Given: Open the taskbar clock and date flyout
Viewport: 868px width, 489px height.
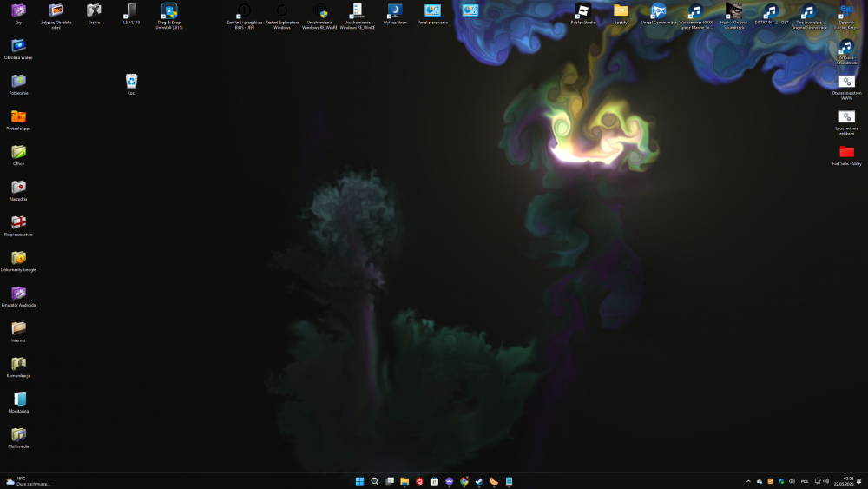Looking at the screenshot, I should [847, 481].
